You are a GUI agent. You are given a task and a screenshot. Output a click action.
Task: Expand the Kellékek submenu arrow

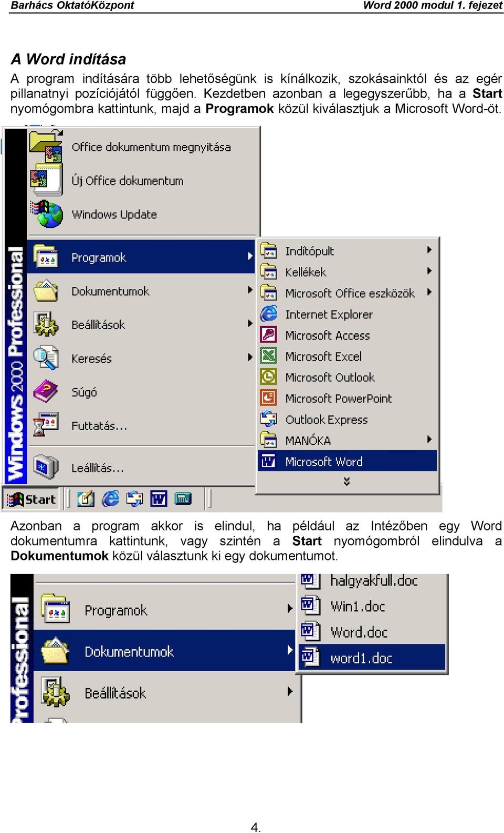(429, 271)
